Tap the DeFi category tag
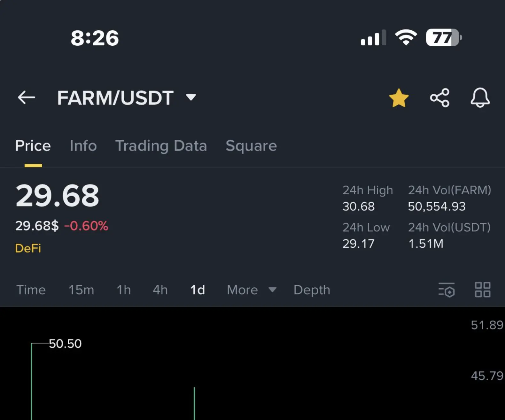Screen dimensions: 505x420 (28, 248)
